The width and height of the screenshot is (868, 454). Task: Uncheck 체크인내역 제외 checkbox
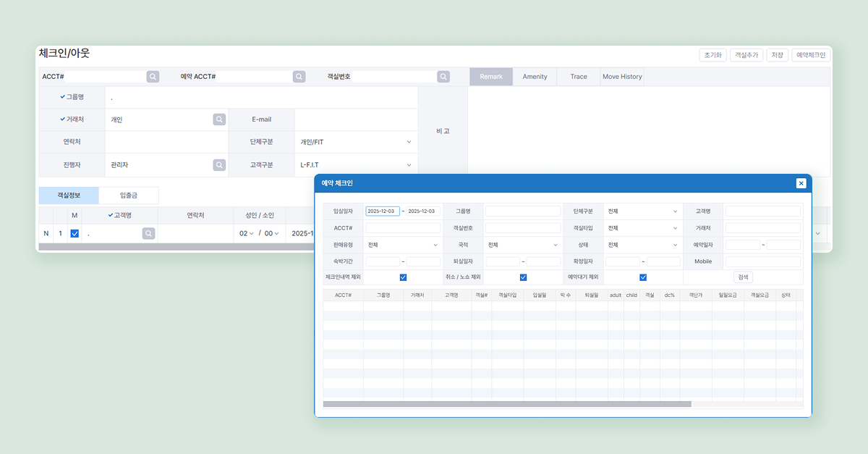[403, 277]
